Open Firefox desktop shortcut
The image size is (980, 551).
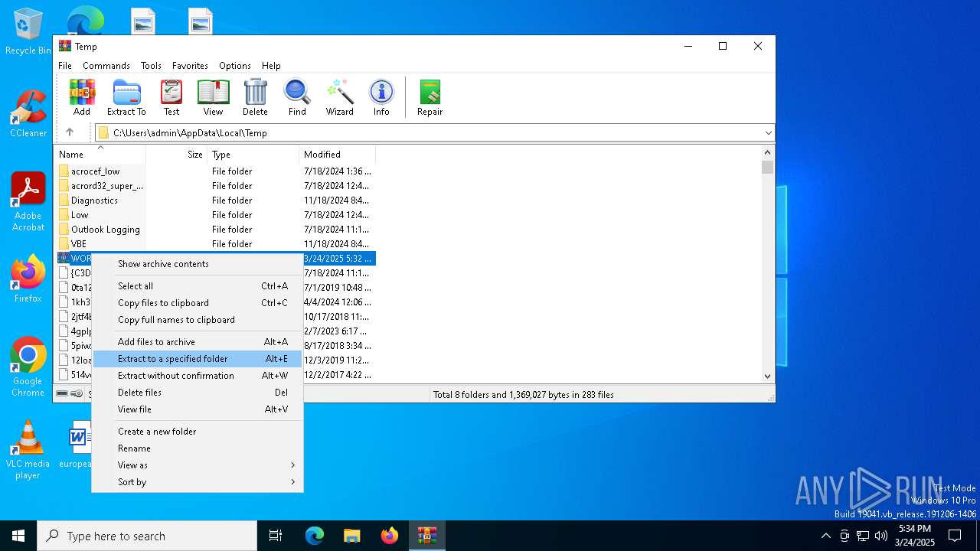(x=28, y=279)
